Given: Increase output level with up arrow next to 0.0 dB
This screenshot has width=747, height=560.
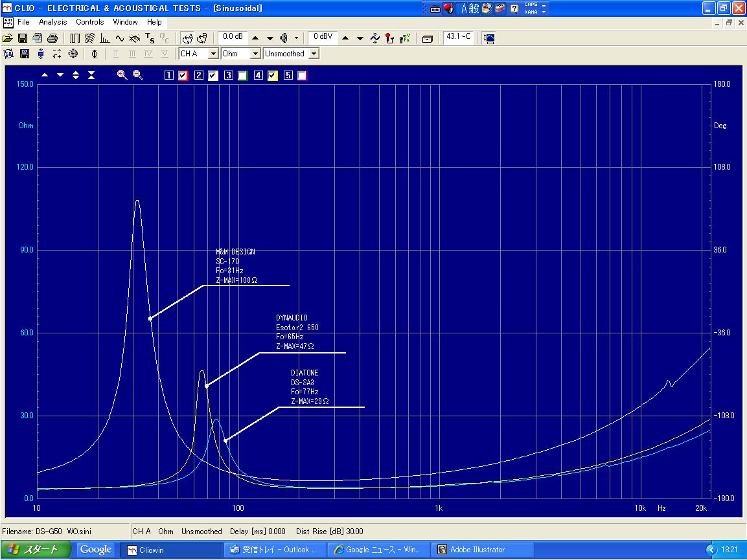Looking at the screenshot, I should (256, 38).
